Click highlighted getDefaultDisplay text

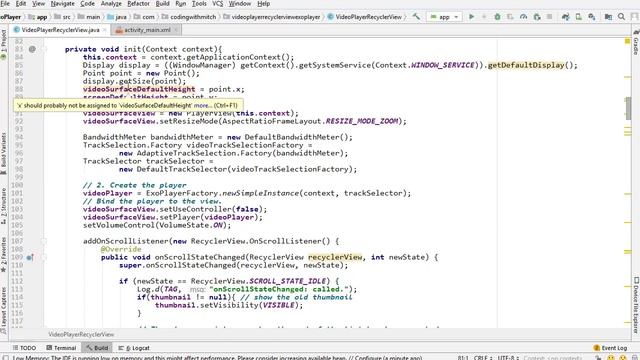point(526,65)
